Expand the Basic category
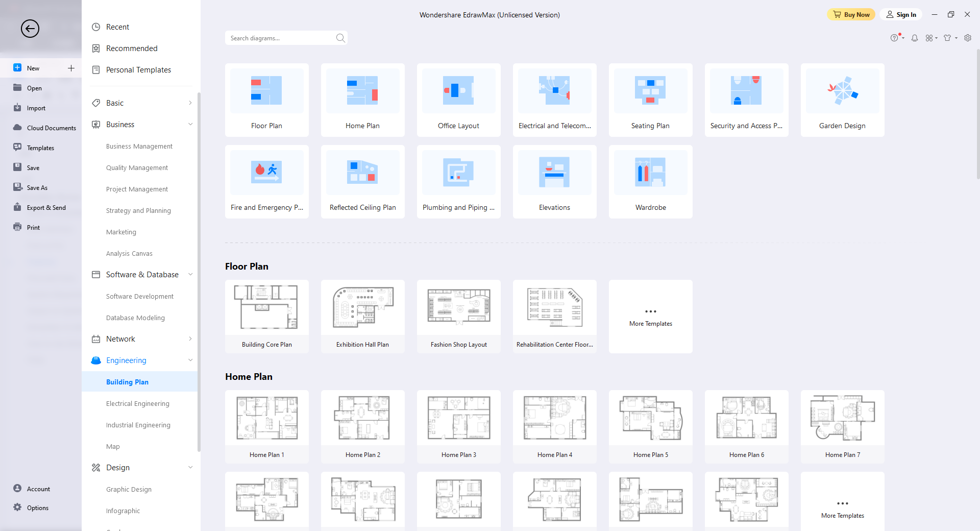This screenshot has height=531, width=980. [190, 103]
